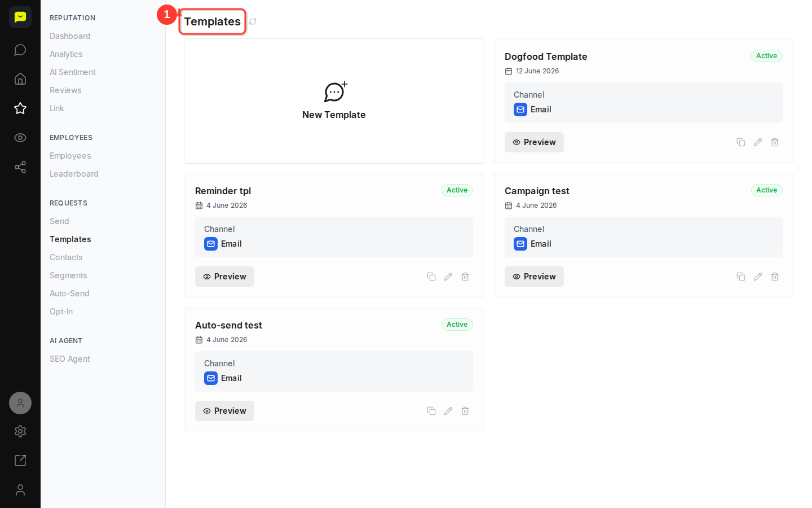View the Leaderboard
This screenshot has width=812, height=508.
(x=74, y=174)
